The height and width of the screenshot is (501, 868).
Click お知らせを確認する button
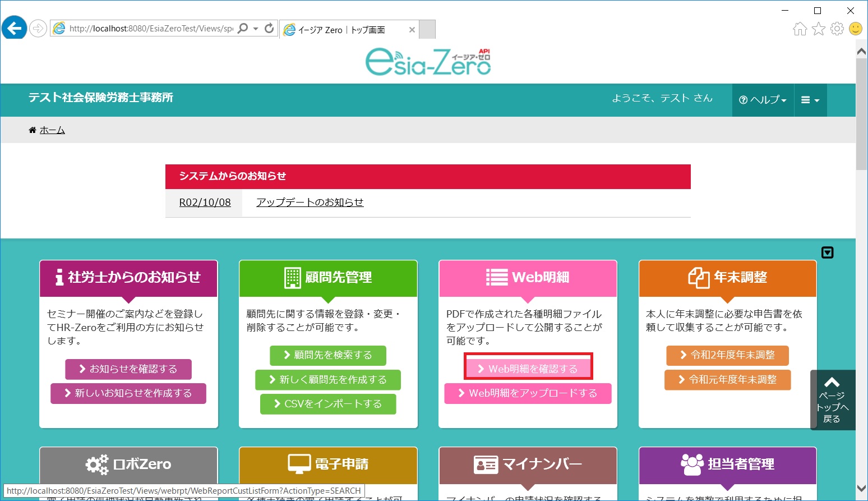128,369
